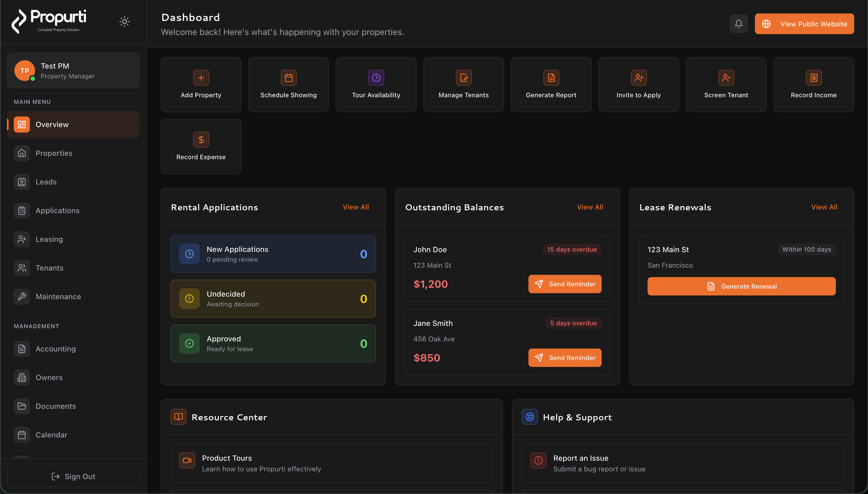The image size is (868, 494).
Task: Send Reminder to John Doe
Action: (565, 284)
